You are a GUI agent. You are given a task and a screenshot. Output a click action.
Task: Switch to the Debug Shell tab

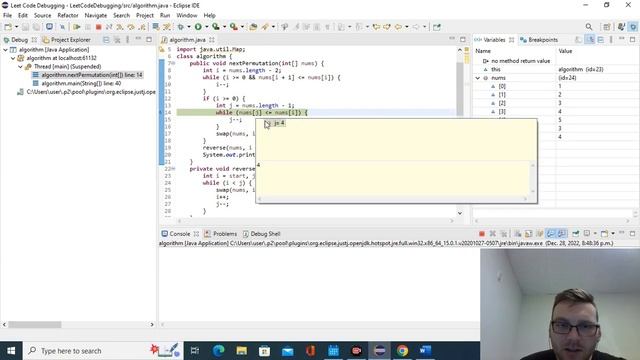tap(261, 234)
